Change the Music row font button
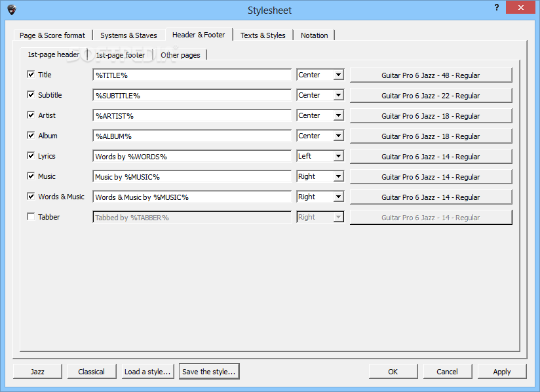Viewport: 540px width, 392px height. coord(431,177)
